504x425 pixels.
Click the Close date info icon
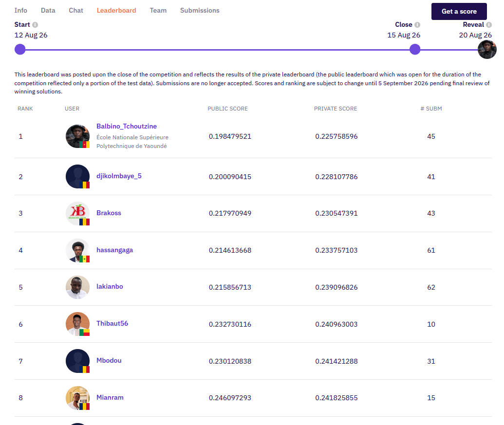point(417,25)
